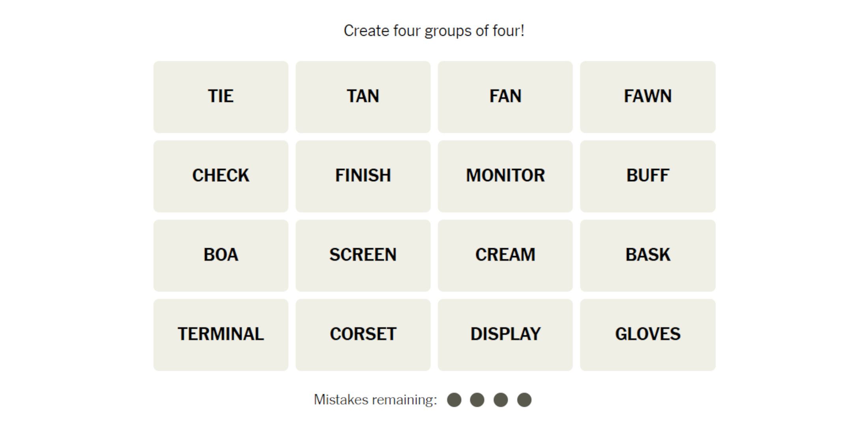The image size is (868, 434).
Task: Tap the FINISH tile
Action: tap(363, 176)
